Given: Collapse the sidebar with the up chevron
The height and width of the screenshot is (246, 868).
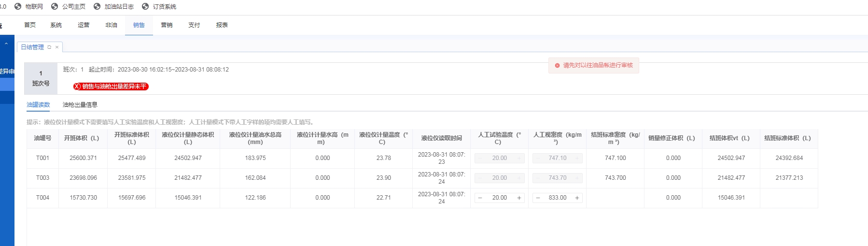Looking at the screenshot, I should [x=6, y=43].
